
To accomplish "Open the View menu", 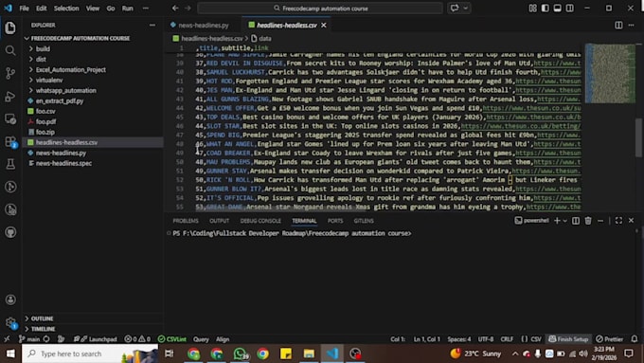I will tap(93, 9).
